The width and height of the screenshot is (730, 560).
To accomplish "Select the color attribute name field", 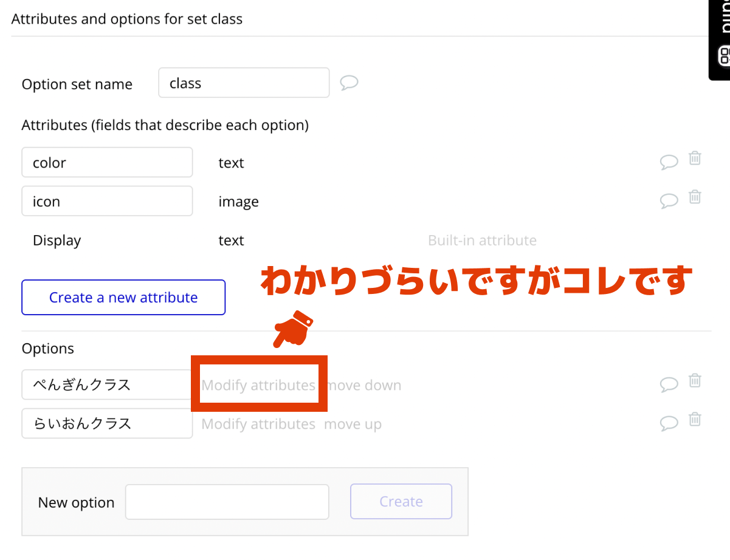I will (x=107, y=162).
